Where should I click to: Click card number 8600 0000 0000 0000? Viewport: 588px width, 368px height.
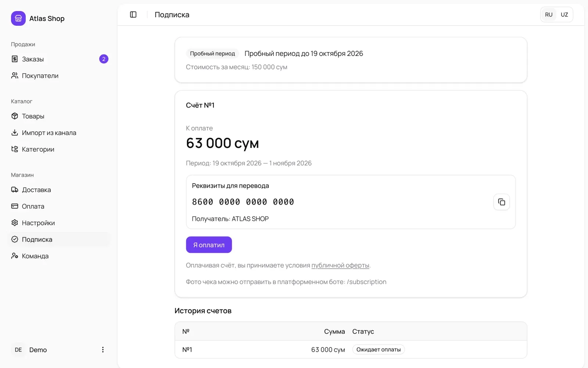tap(243, 202)
